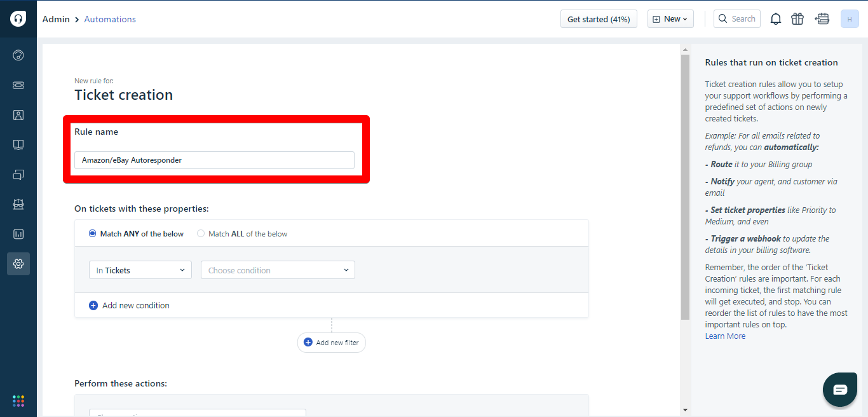Open the gift what's new icon
Screen dimensions: 868x417
(797, 19)
